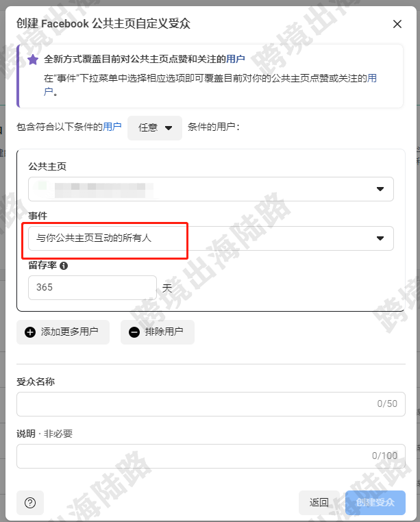Screen dimensions: 420x522
Task: Open the 事件 dropdown arrow
Action: click(x=380, y=238)
